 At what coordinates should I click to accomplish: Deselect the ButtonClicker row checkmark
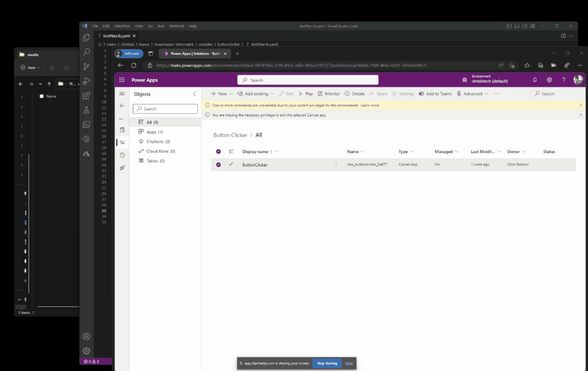point(218,164)
